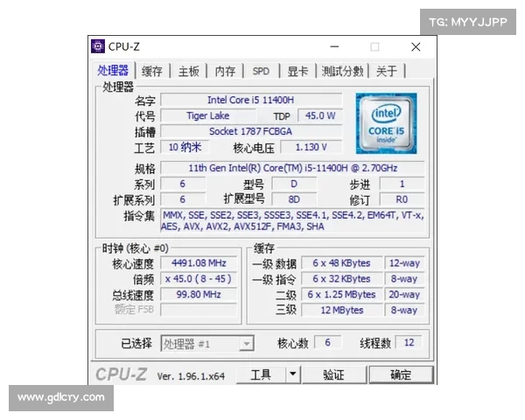
Task: Click the 45.0 W TDP value
Action: coord(320,115)
